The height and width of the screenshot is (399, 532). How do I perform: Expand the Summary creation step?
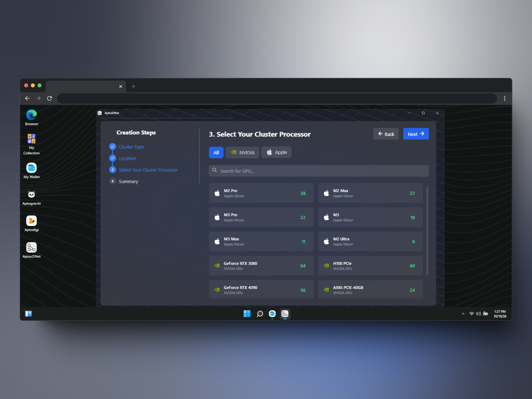(129, 181)
